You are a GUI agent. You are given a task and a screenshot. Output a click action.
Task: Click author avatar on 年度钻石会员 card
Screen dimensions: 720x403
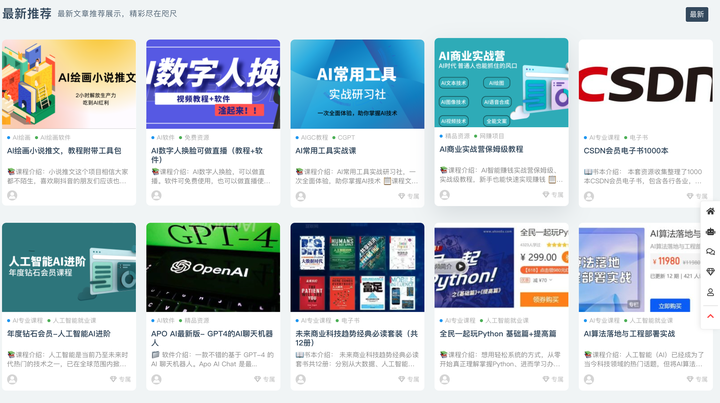[x=12, y=379]
